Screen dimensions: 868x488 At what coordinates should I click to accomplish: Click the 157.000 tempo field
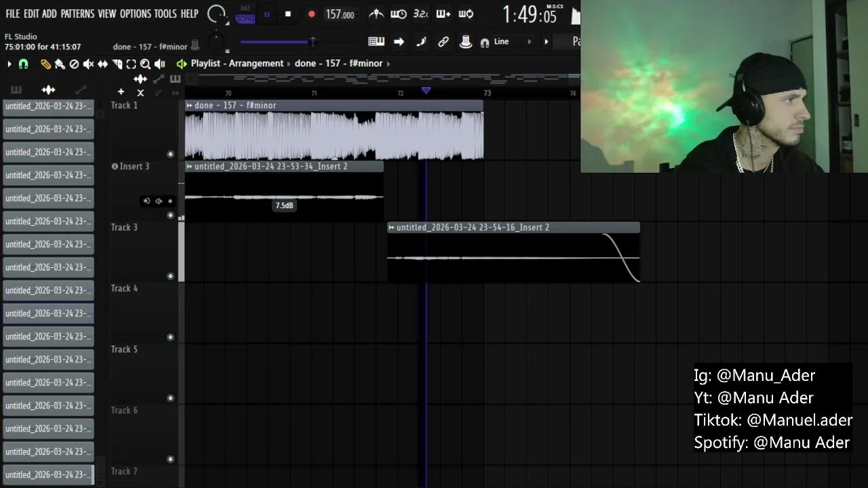[340, 14]
